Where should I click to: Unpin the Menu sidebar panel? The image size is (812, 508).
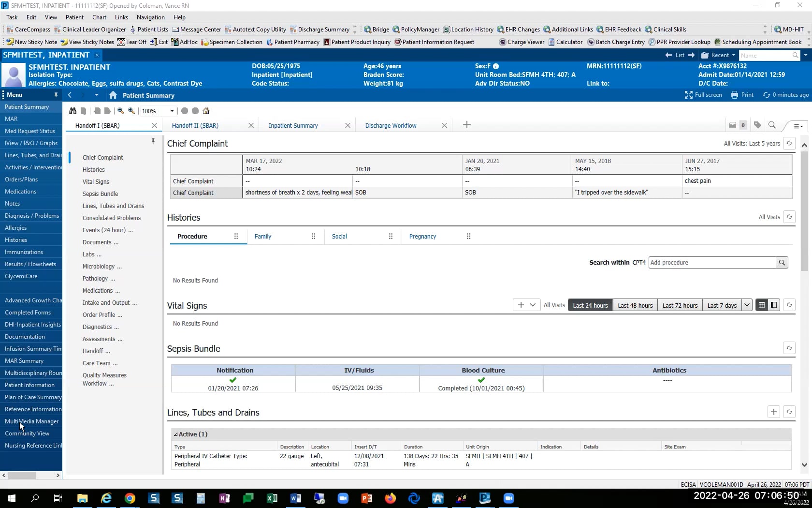click(56, 95)
